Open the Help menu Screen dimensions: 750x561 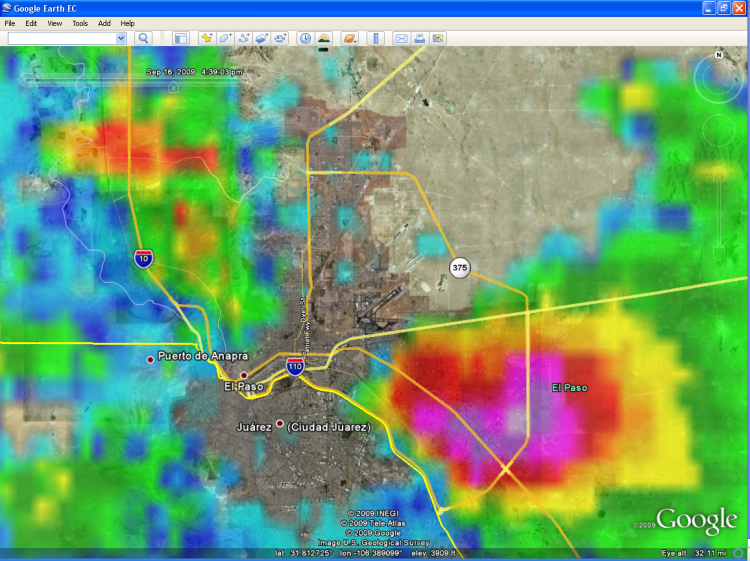(127, 23)
